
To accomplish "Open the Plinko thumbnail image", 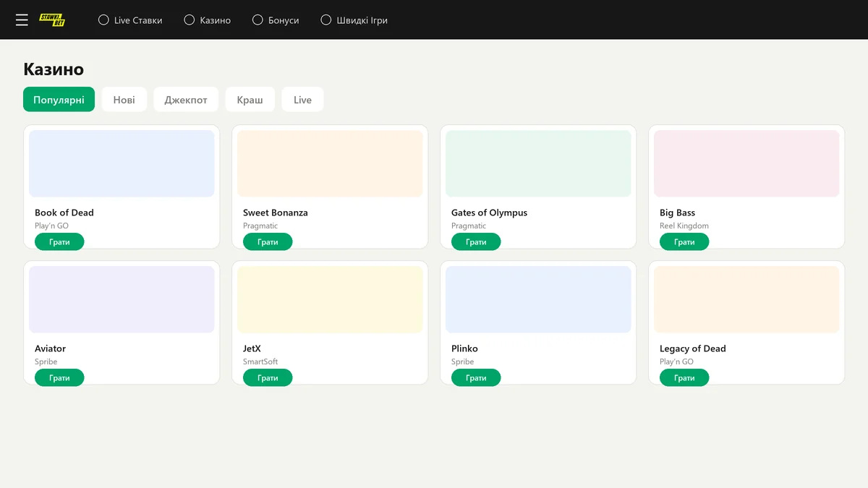I will point(538,299).
